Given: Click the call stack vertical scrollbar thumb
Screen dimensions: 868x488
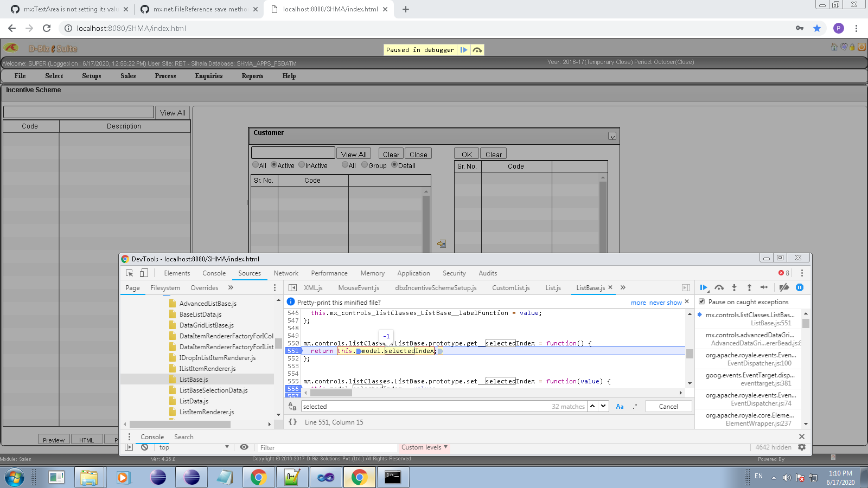Looking at the screenshot, I should pos(806,323).
